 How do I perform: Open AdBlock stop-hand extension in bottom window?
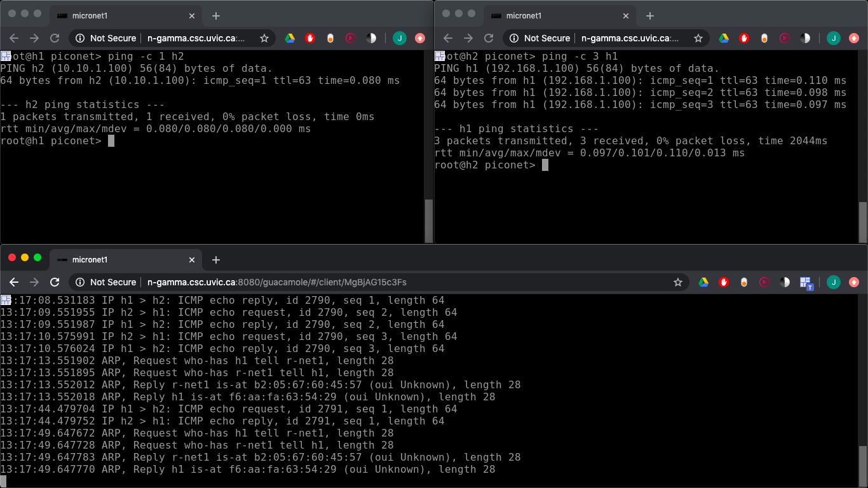(724, 282)
